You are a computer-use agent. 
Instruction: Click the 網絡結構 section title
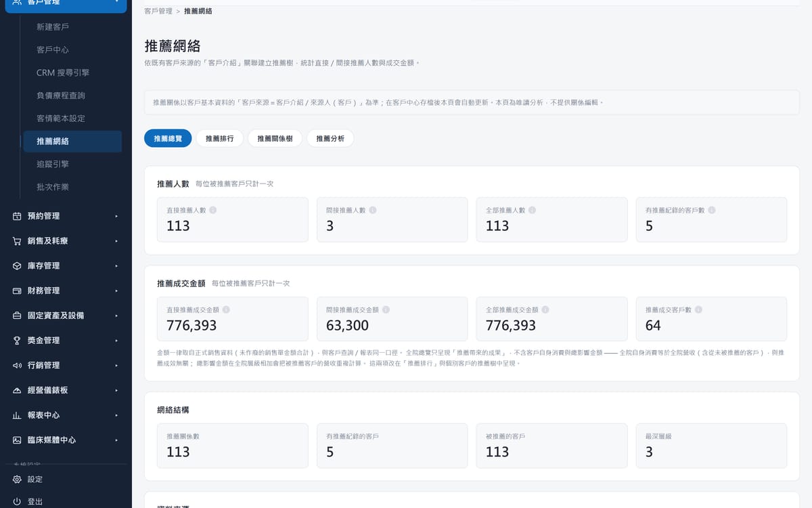173,410
